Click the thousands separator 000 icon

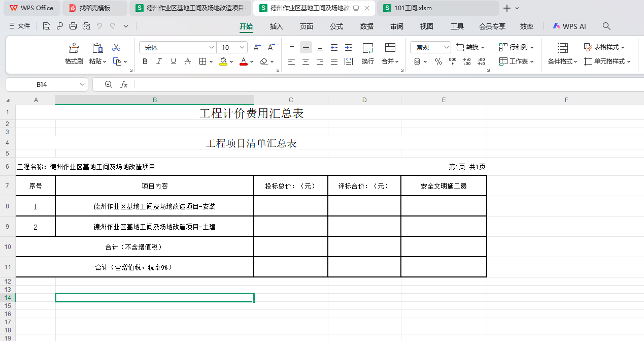453,61
